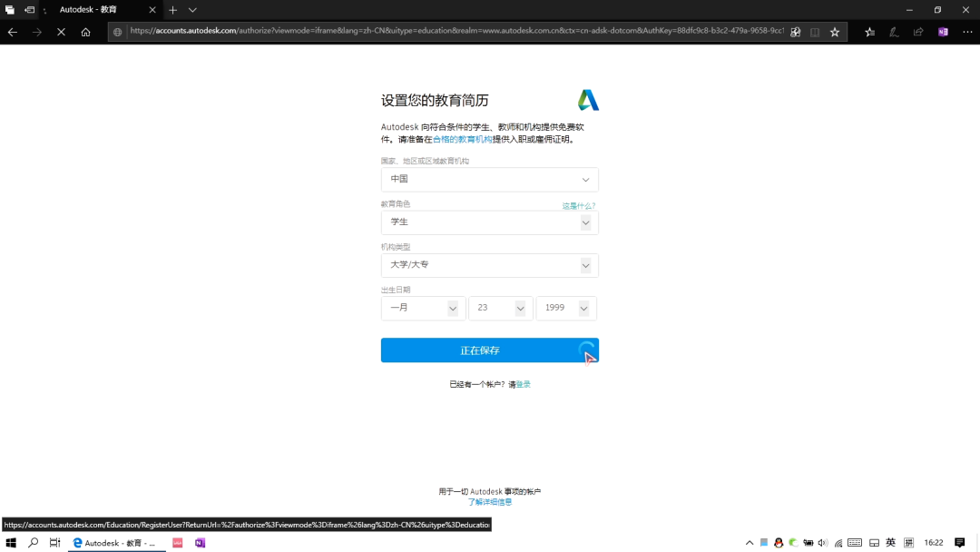Open Task View
This screenshot has height=552, width=980.
click(x=55, y=543)
